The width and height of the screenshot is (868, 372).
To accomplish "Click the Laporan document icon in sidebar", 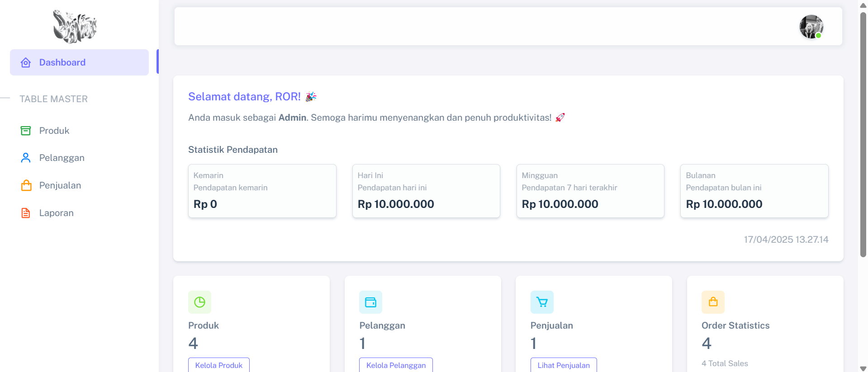I will [26, 213].
